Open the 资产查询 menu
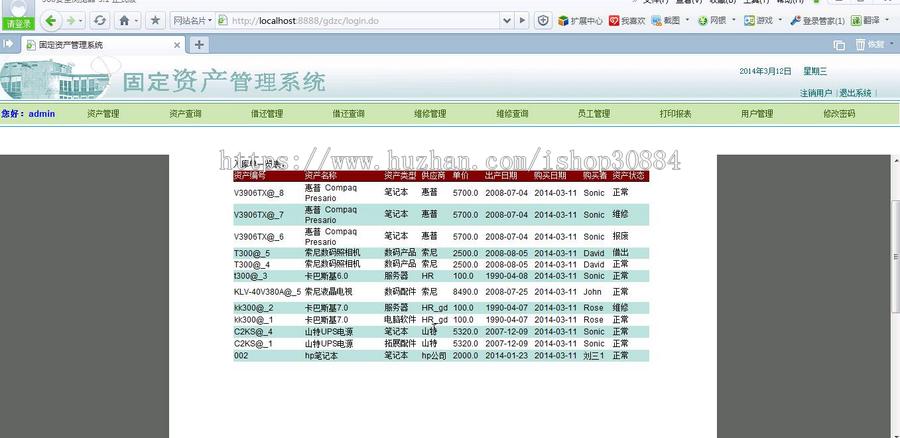 coord(185,114)
